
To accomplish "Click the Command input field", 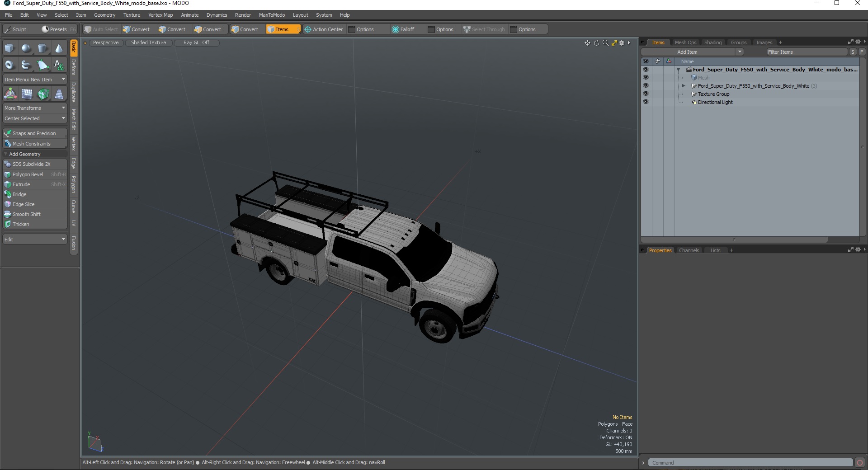I will click(750, 463).
